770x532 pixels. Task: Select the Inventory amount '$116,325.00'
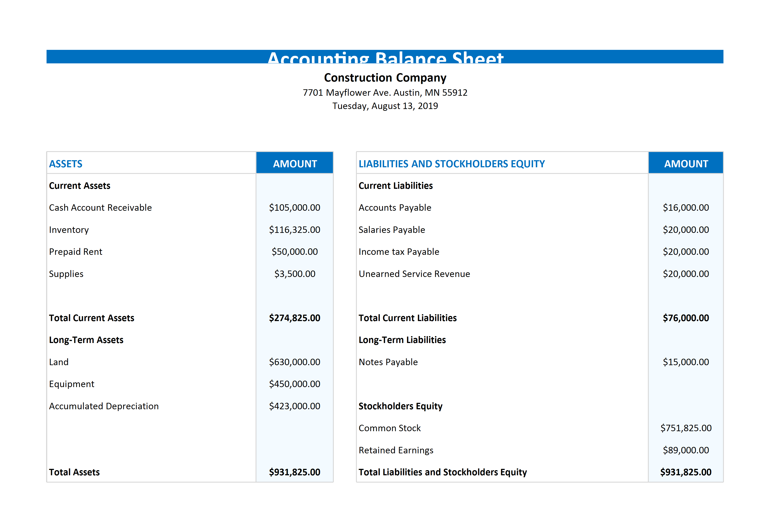pos(295,230)
